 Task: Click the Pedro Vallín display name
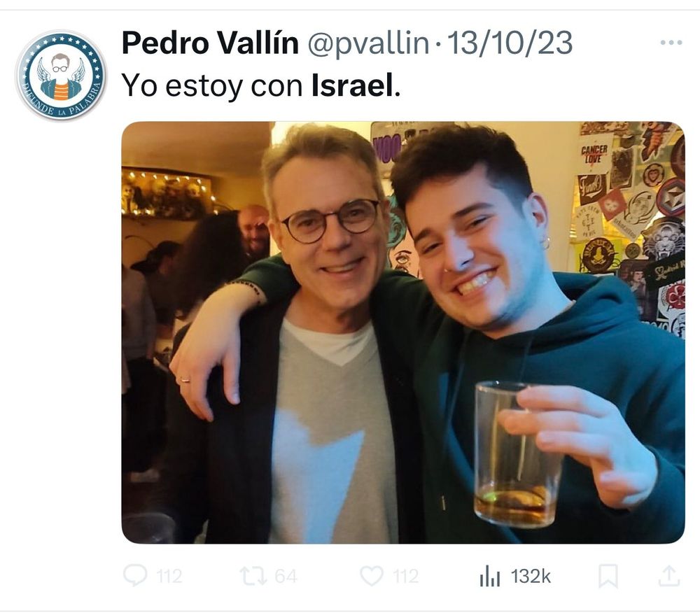tap(210, 43)
